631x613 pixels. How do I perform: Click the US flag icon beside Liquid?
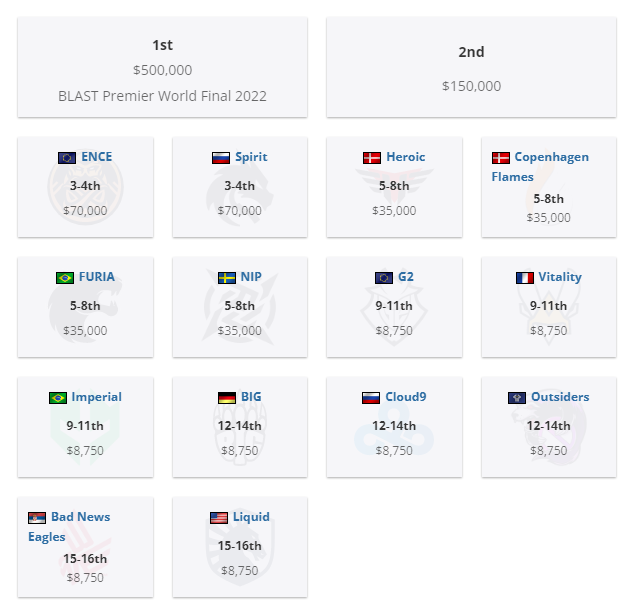click(x=219, y=517)
